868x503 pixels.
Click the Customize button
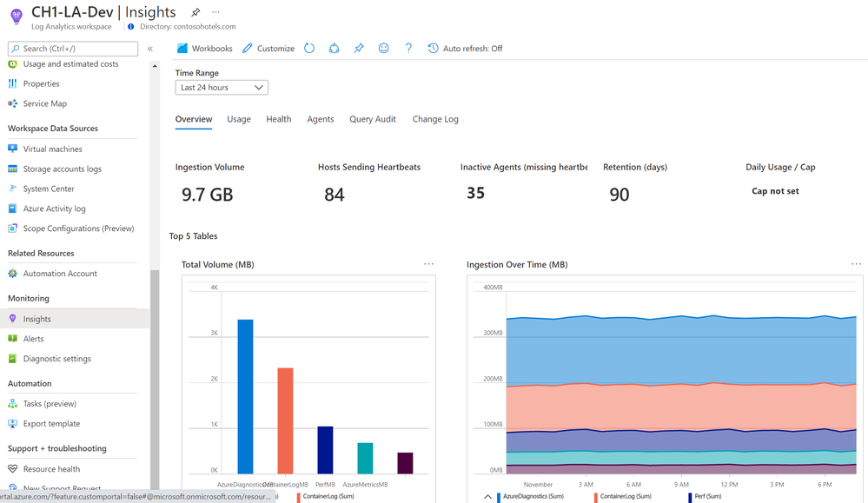pyautogui.click(x=268, y=49)
